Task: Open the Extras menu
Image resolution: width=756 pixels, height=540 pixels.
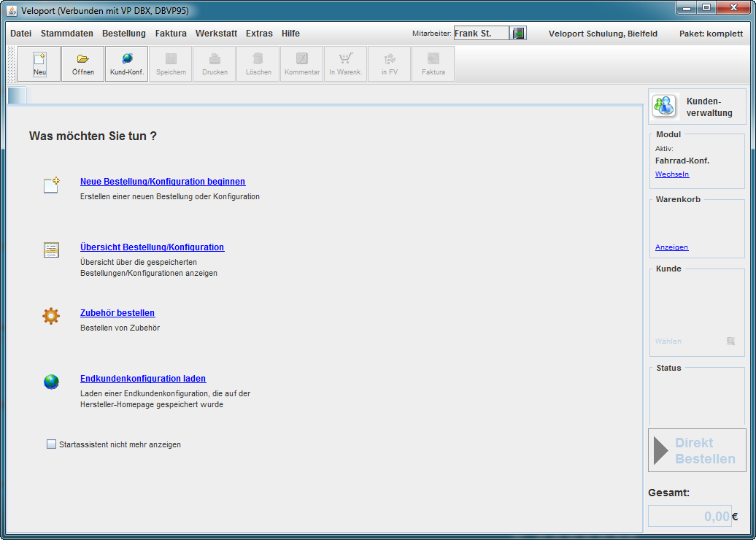Action: coord(259,34)
